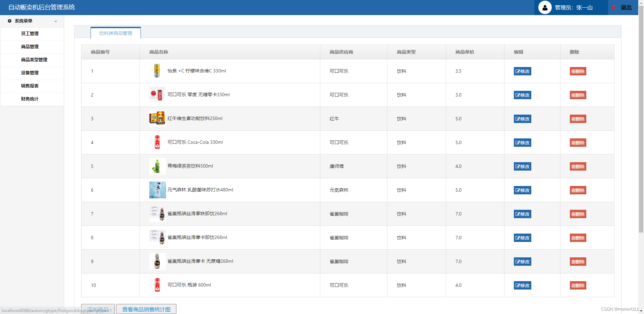644x314 pixels.
Task: Click the 红牛 Red Bull product image
Action: coord(157,119)
